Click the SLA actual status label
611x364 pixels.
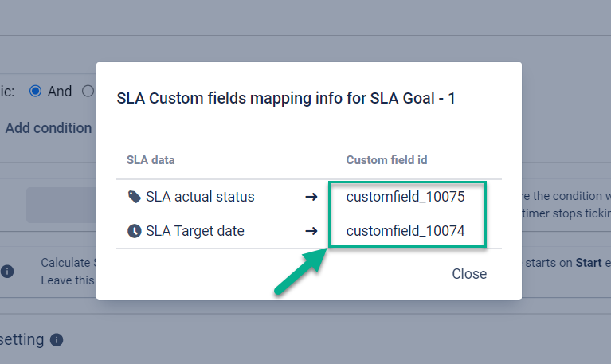coord(200,197)
